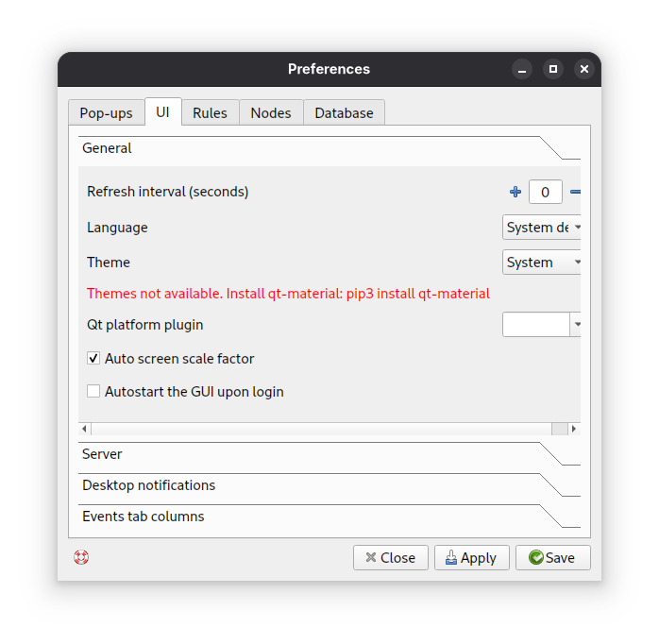Screen dimensions: 659x644
Task: Uncheck Auto screen scale factor
Action: (93, 358)
